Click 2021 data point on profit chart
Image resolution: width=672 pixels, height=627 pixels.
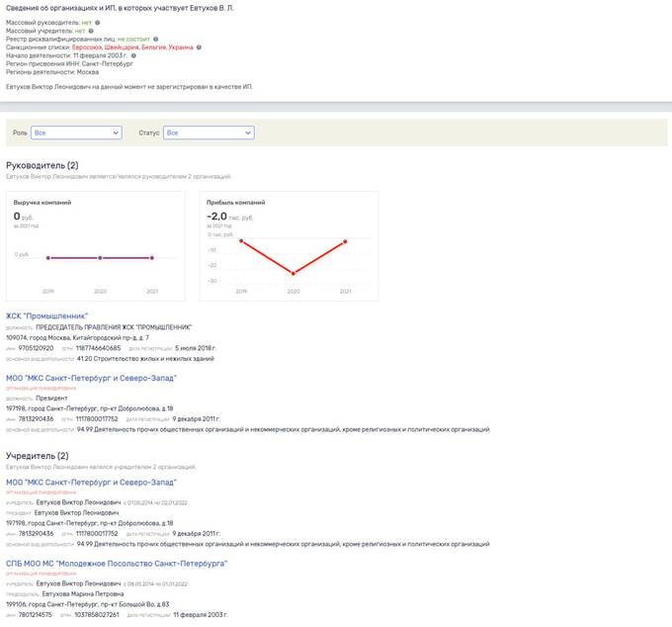pyautogui.click(x=345, y=240)
